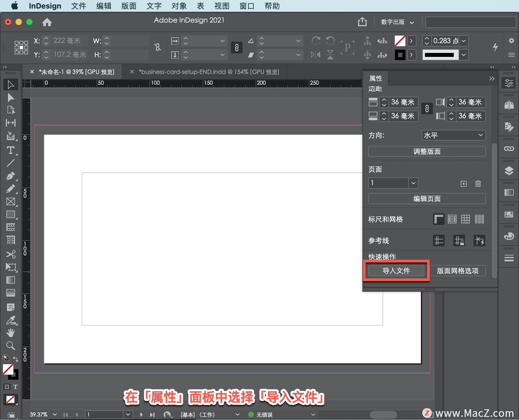Select the Type tool

11,150
